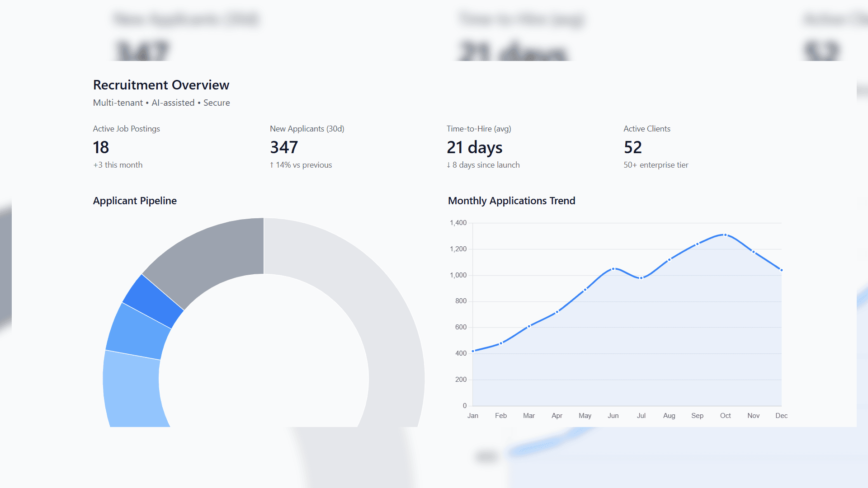Click the Applicant Pipeline section title
Viewport: 868px width, 488px height.
click(134, 201)
